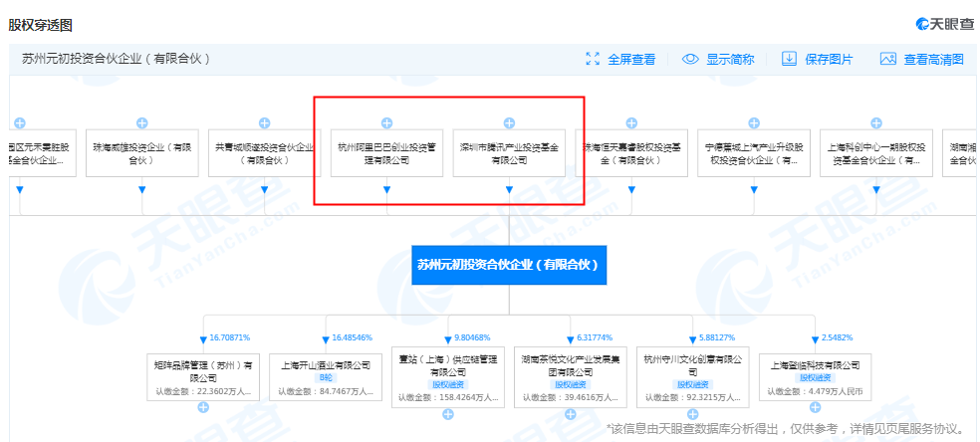Click 股权融资 tag on 上海登临科技
Screen dimensions: 980x442
click(816, 377)
